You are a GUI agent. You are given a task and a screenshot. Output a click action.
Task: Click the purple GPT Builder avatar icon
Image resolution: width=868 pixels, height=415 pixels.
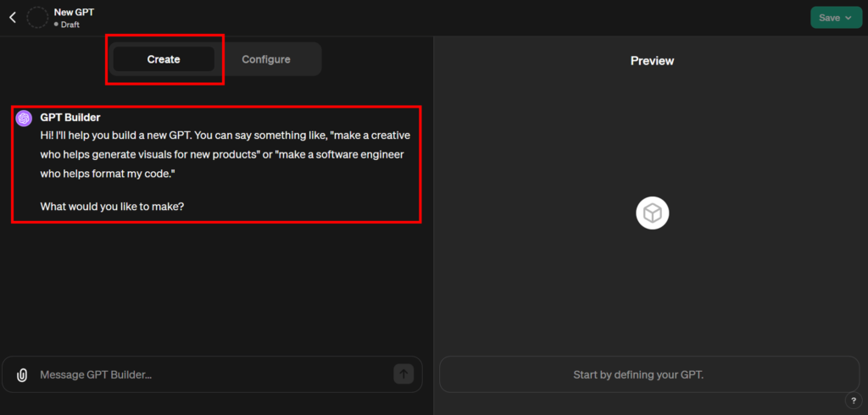pyautogui.click(x=24, y=119)
